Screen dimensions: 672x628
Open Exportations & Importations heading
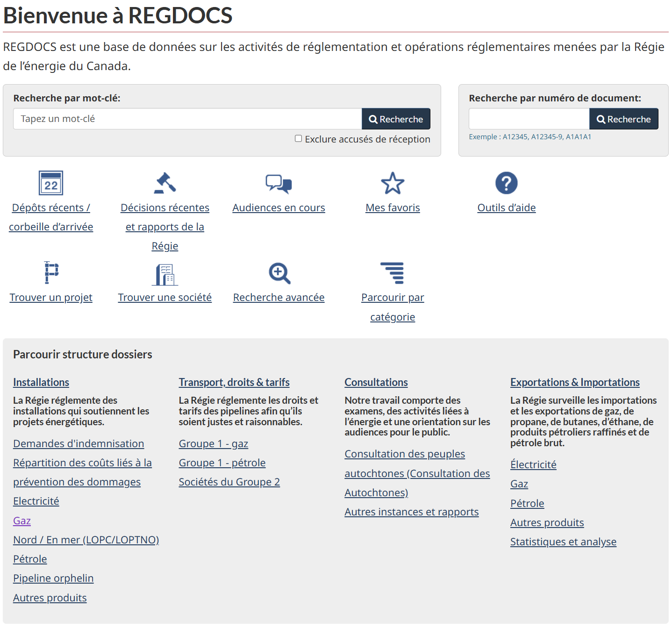point(575,382)
